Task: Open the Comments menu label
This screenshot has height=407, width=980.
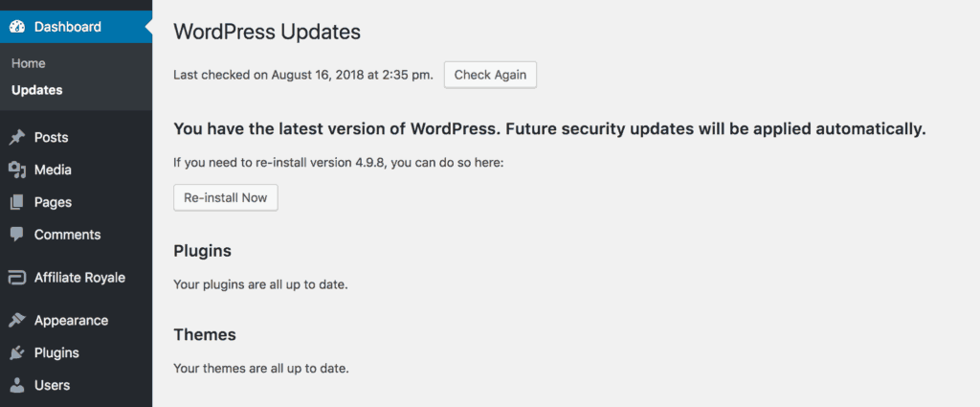Action: tap(67, 235)
